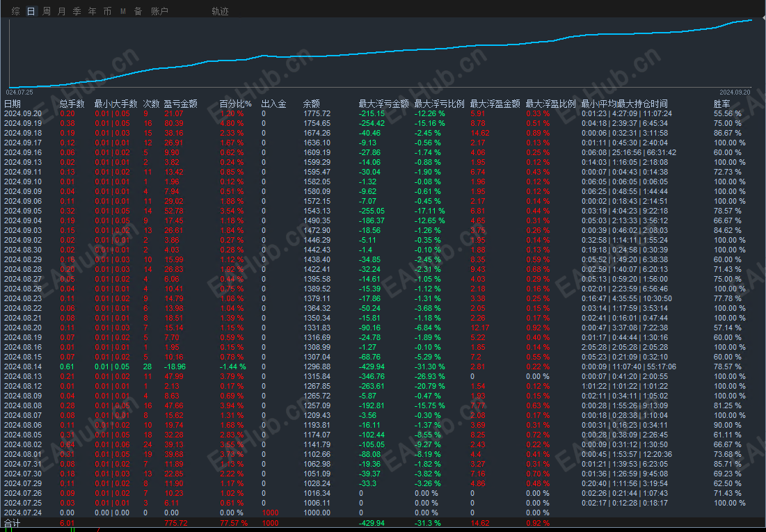This screenshot has height=532, width=766.
Task: Open the 周 weekly tab
Action: [47, 11]
